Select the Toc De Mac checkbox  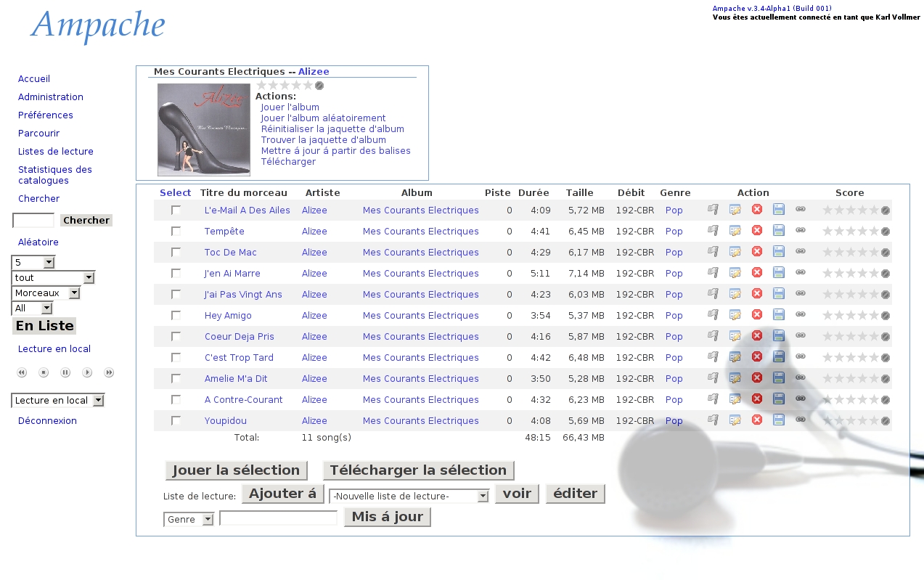[176, 252]
